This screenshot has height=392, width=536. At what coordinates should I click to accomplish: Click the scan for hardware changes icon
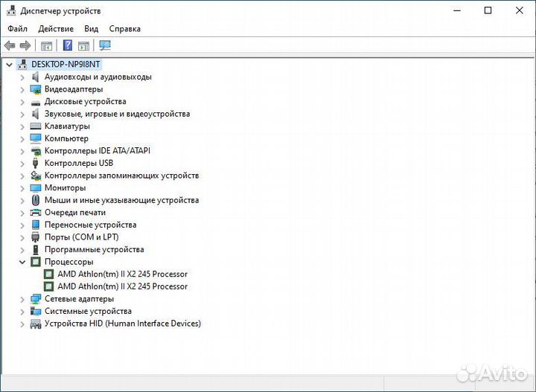(105, 45)
